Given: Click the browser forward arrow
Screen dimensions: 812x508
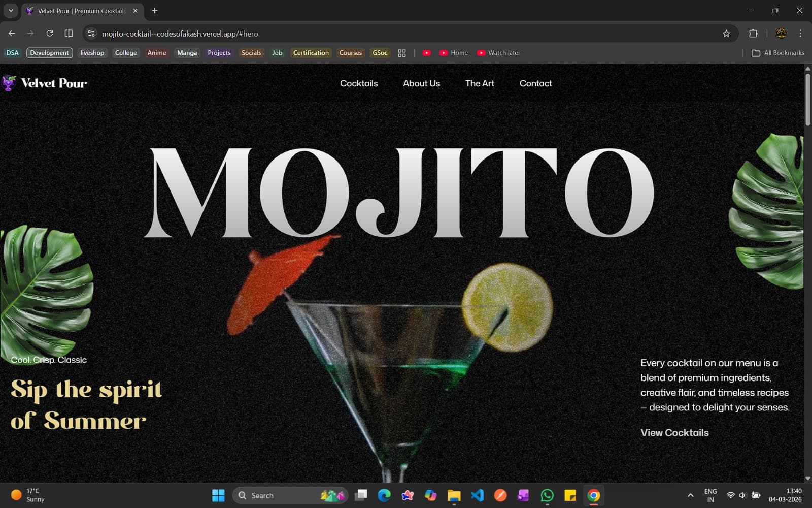Looking at the screenshot, I should 30,34.
